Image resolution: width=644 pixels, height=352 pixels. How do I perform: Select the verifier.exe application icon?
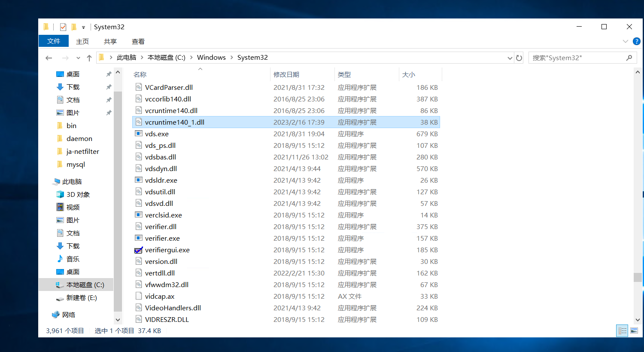pos(139,238)
